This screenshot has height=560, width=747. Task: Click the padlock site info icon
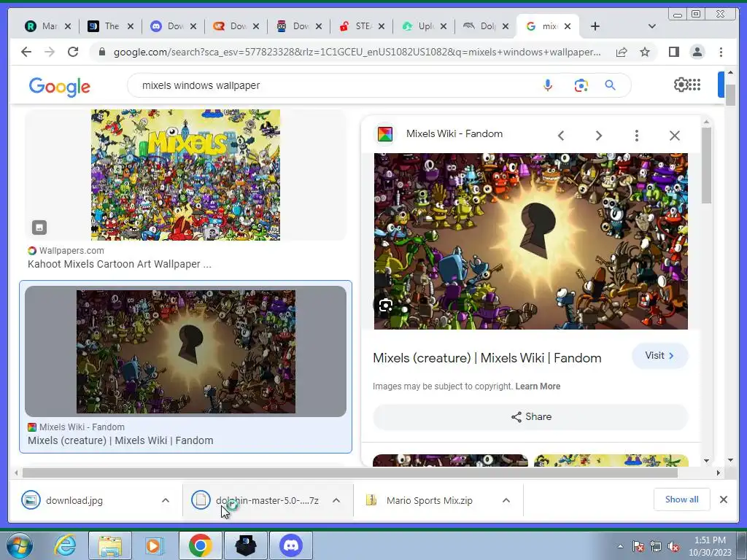[102, 52]
